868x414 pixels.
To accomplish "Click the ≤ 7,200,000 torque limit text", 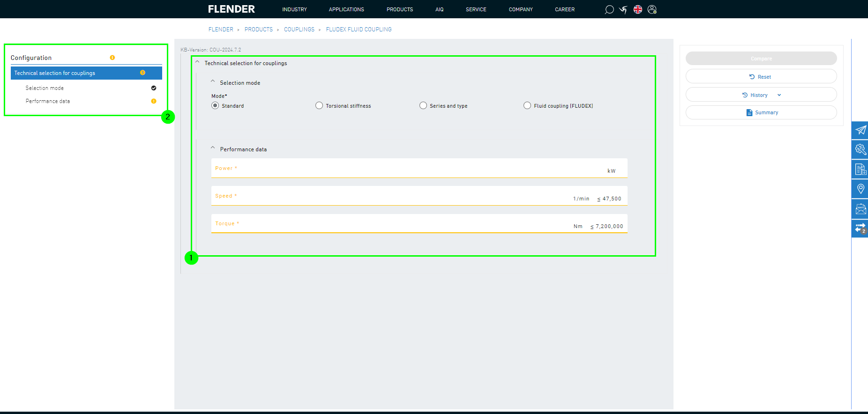I will (607, 226).
